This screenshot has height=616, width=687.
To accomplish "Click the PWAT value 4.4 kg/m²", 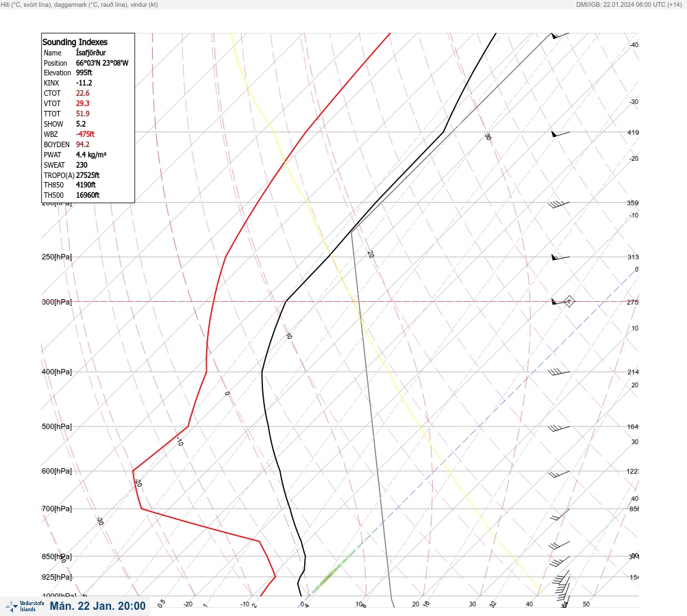I will (91, 155).
